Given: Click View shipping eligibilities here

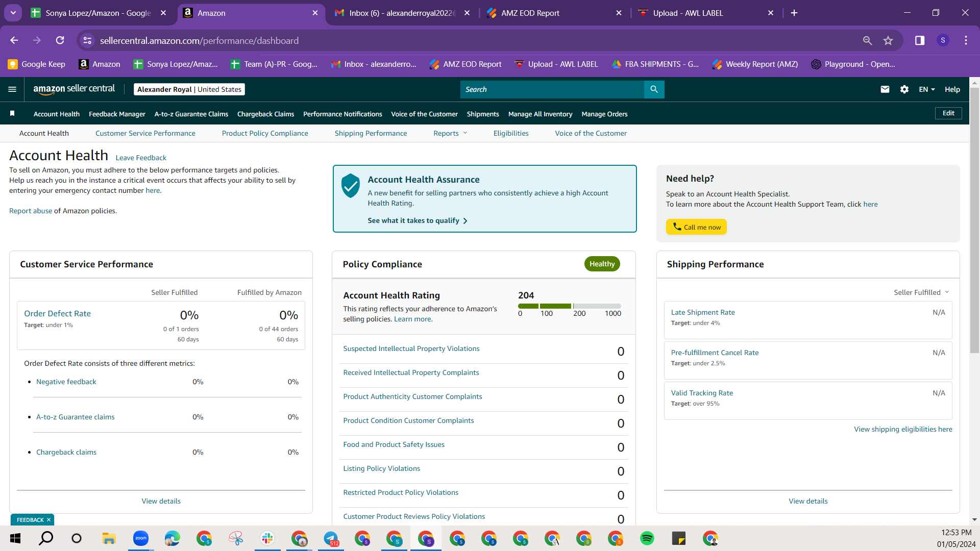Looking at the screenshot, I should tap(903, 429).
